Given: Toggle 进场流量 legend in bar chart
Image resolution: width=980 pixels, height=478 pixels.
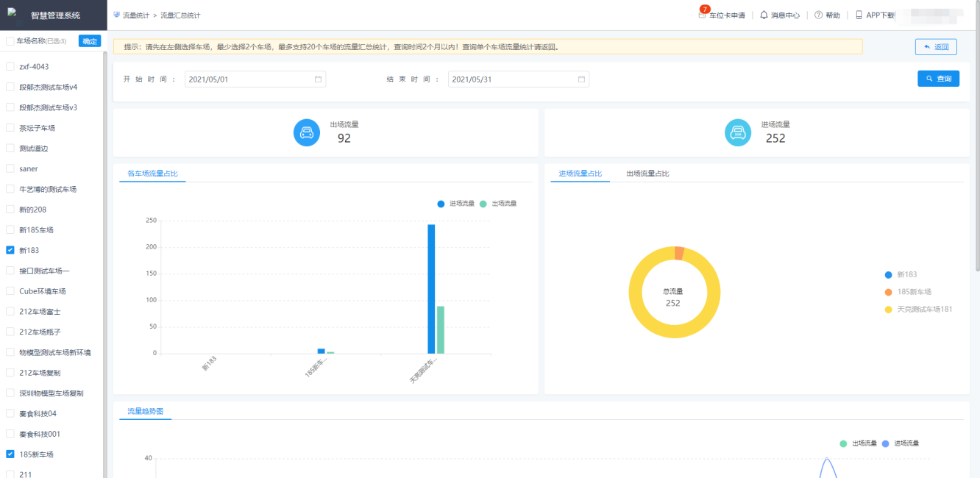Looking at the screenshot, I should 455,204.
